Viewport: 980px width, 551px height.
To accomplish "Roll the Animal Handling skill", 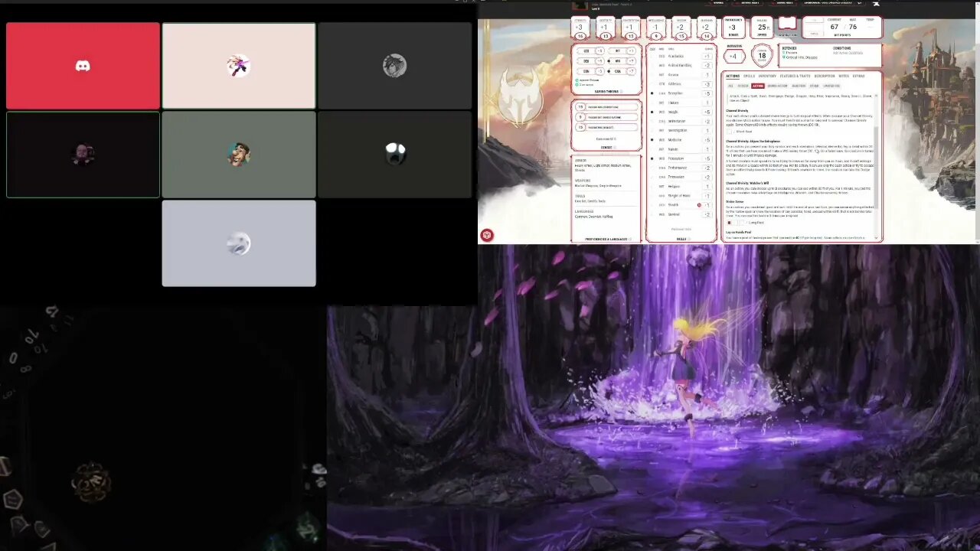I will point(682,65).
